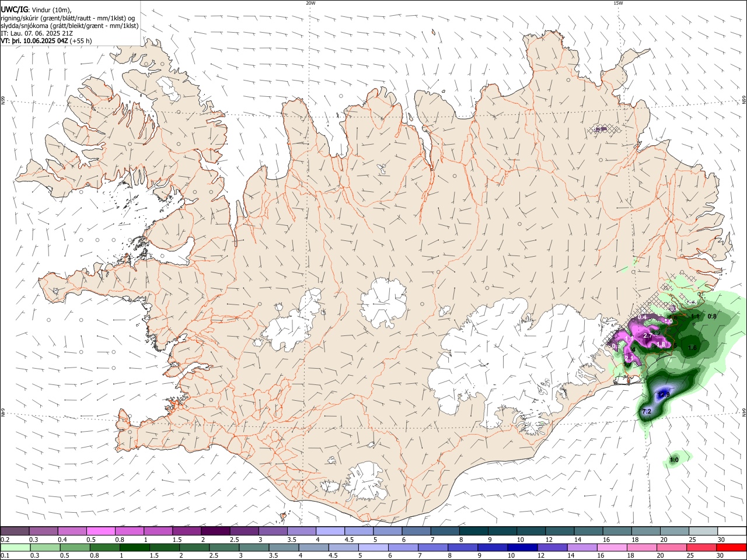Screen dimensions: 747x560
Task: Click the isolated '1.0' value south of the coast
Action: click(674, 460)
